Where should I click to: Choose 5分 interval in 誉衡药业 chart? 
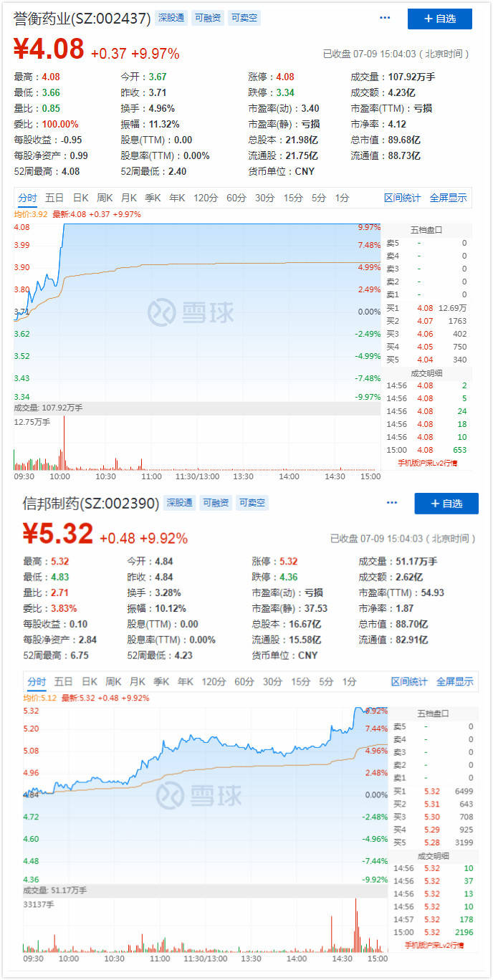(x=318, y=198)
